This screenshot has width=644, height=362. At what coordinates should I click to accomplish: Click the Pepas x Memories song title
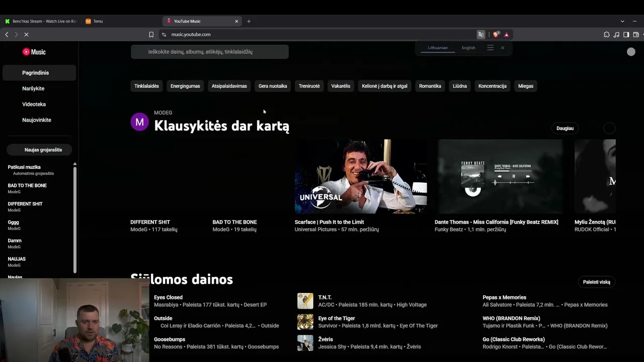[x=504, y=298]
